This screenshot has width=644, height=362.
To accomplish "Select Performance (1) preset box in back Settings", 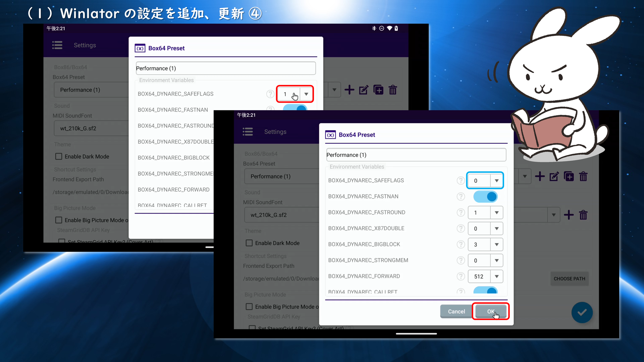I will [x=91, y=90].
